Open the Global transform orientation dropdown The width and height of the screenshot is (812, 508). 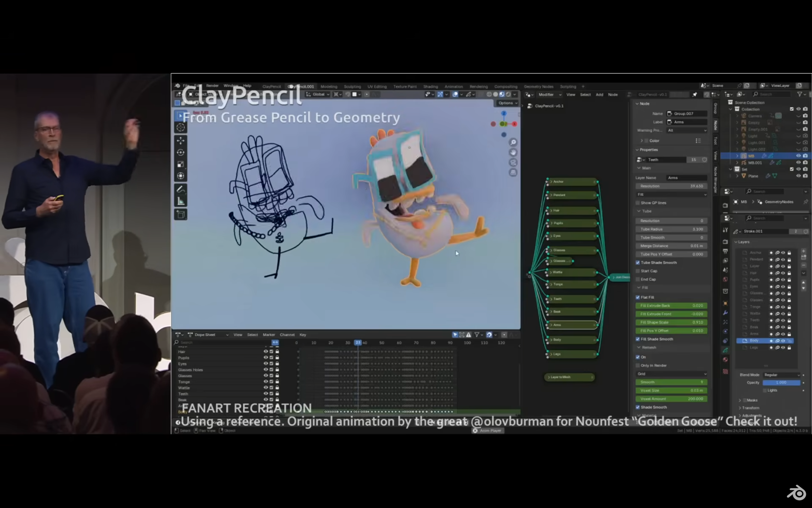(x=318, y=94)
